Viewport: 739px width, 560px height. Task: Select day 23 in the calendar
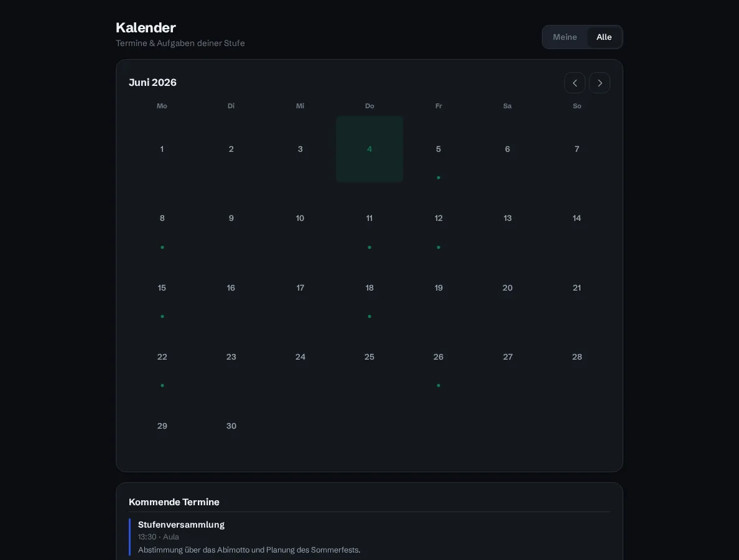click(231, 357)
